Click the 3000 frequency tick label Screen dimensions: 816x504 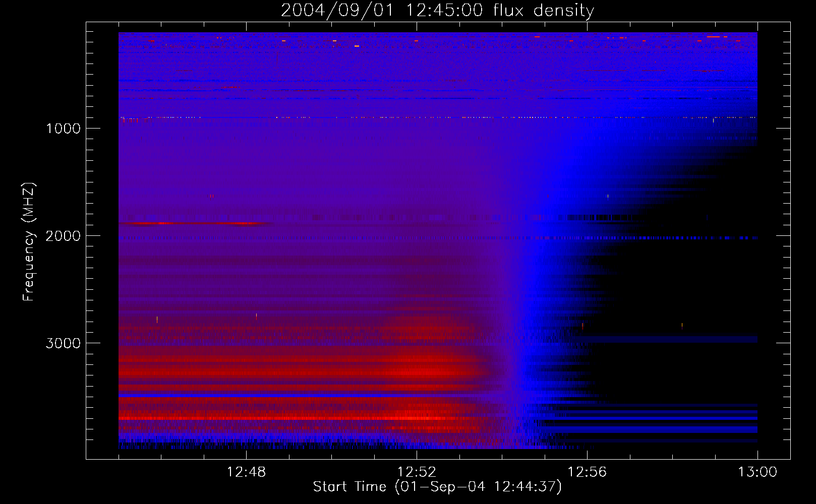pyautogui.click(x=63, y=343)
